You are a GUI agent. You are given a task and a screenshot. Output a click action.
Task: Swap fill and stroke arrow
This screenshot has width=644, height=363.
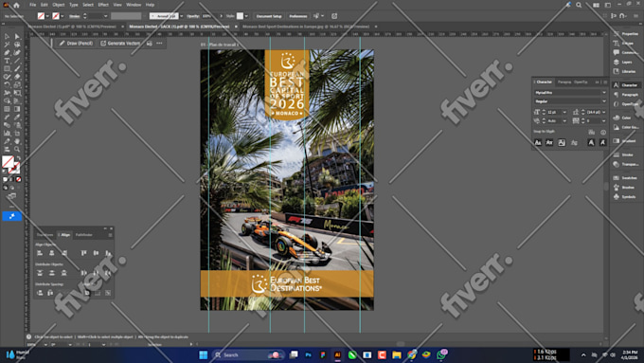(19, 158)
